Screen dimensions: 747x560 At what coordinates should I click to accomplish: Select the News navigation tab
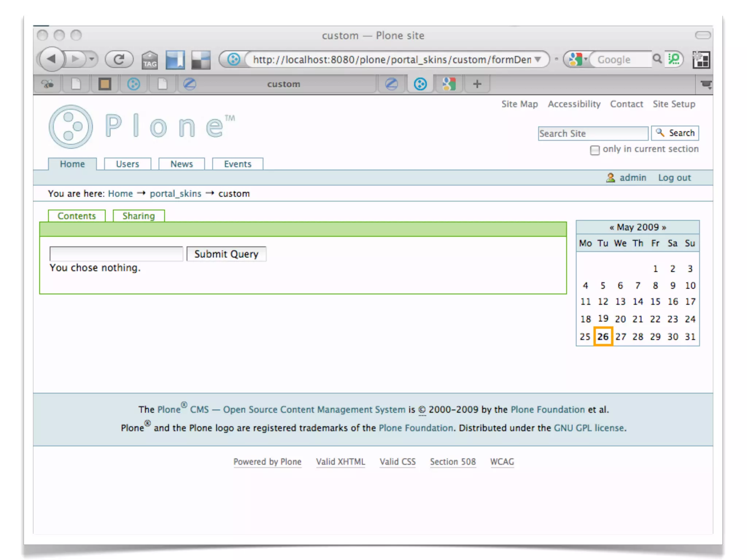[x=182, y=164]
